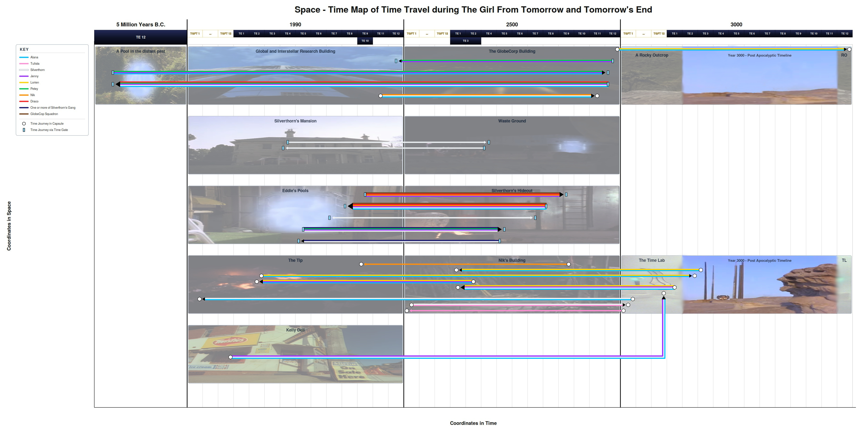Open the Waste Ground image
This screenshot has height=436, width=868.
click(512, 145)
